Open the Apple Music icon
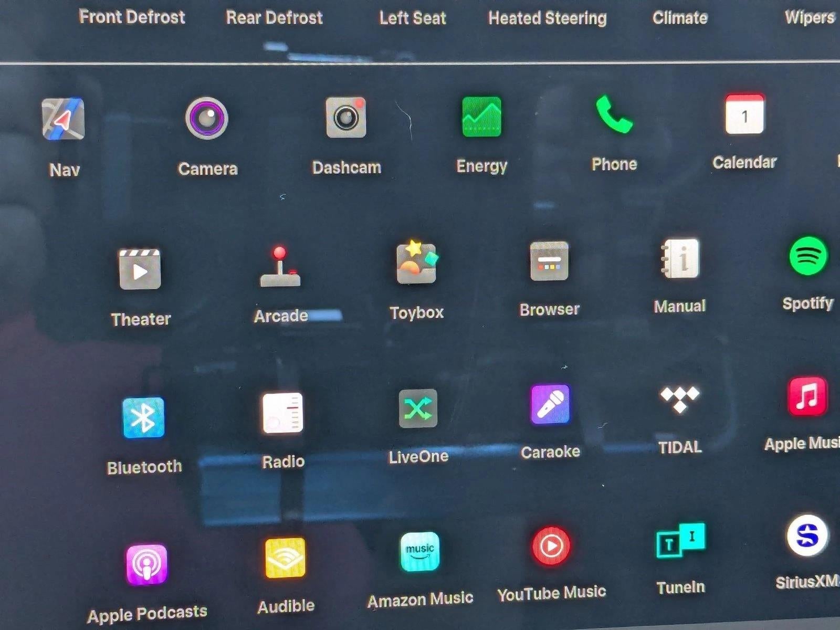This screenshot has height=630, width=840. [808, 396]
